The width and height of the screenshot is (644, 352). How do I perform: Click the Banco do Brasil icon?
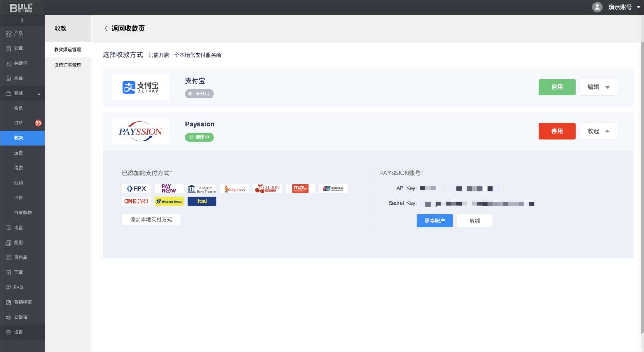(x=169, y=202)
